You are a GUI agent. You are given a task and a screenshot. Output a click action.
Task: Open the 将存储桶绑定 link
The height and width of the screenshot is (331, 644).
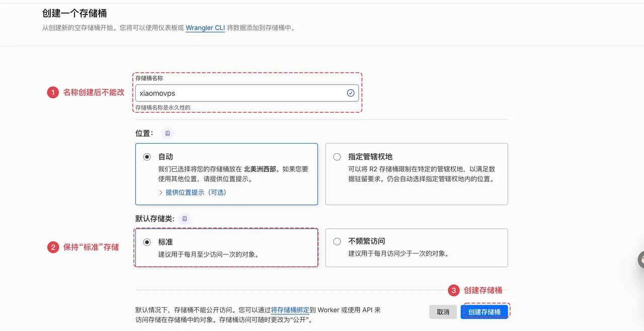click(290, 310)
